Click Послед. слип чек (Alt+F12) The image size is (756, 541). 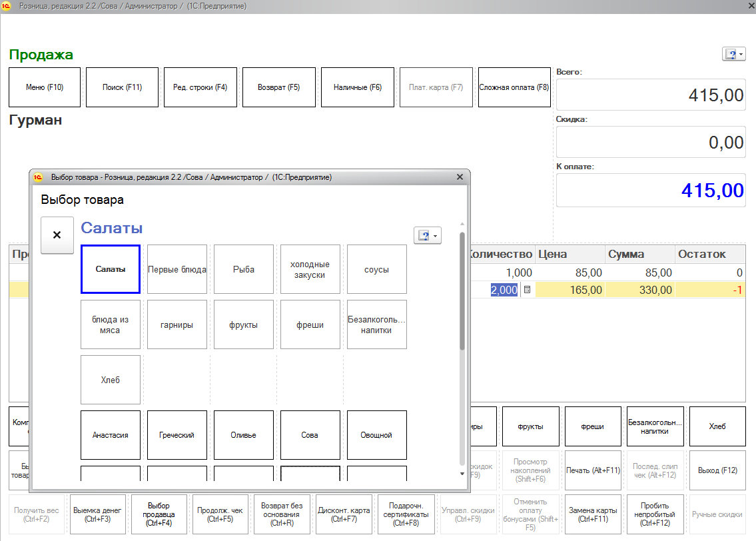(655, 470)
